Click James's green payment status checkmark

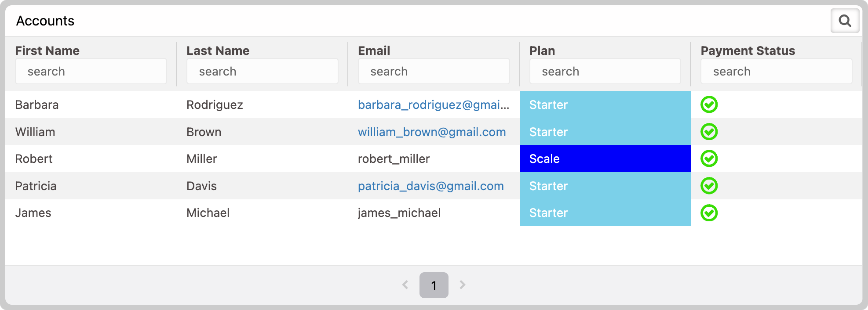click(x=709, y=213)
